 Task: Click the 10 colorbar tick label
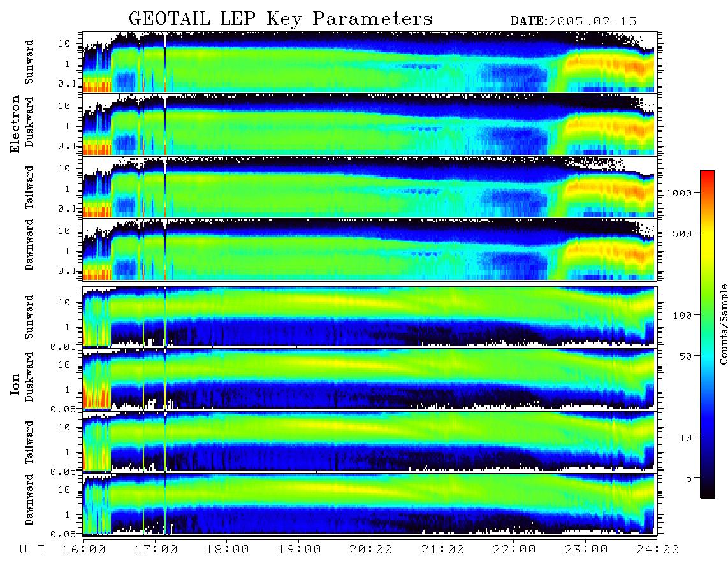(685, 438)
